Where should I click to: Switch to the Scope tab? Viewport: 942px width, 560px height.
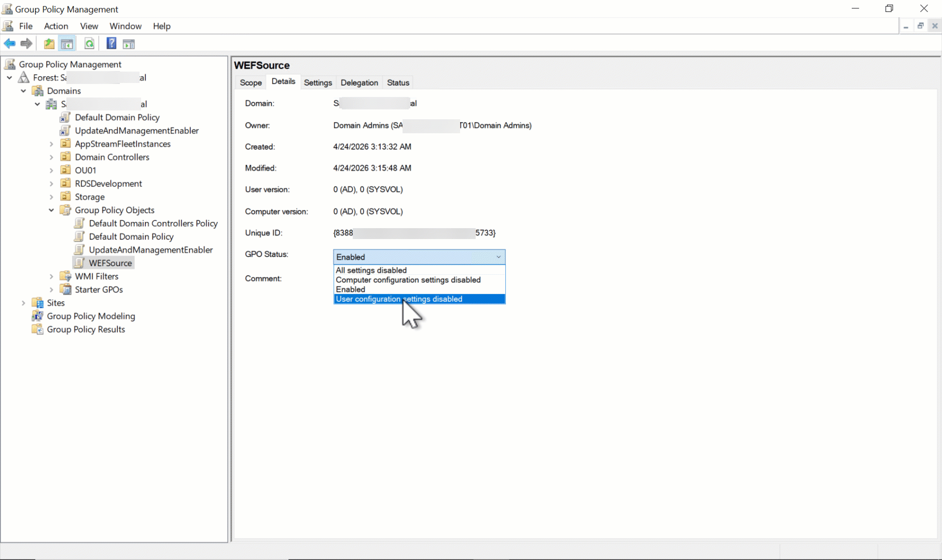click(251, 82)
